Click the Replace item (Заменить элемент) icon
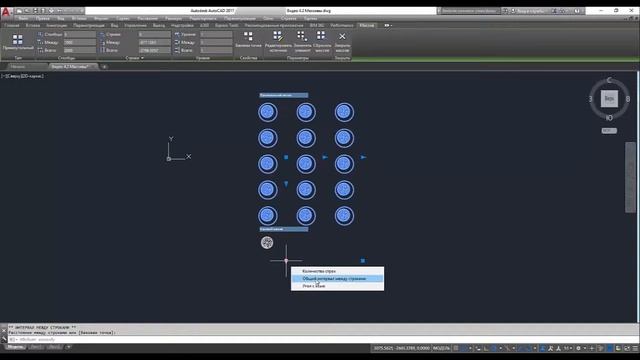The width and height of the screenshot is (640, 360). click(302, 36)
